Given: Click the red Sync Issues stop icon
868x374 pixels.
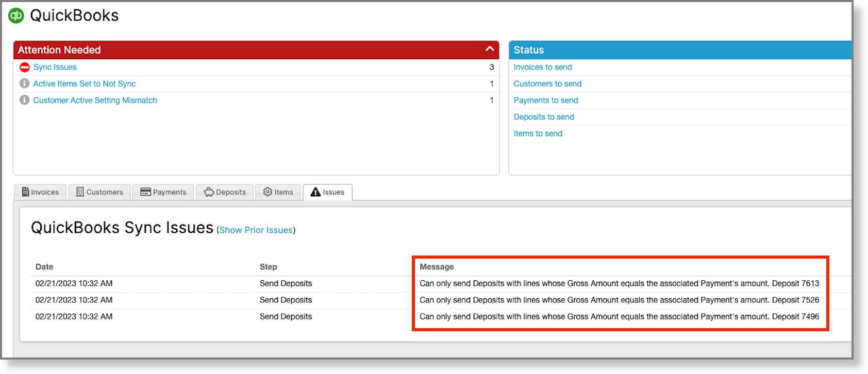Looking at the screenshot, I should coord(24,67).
